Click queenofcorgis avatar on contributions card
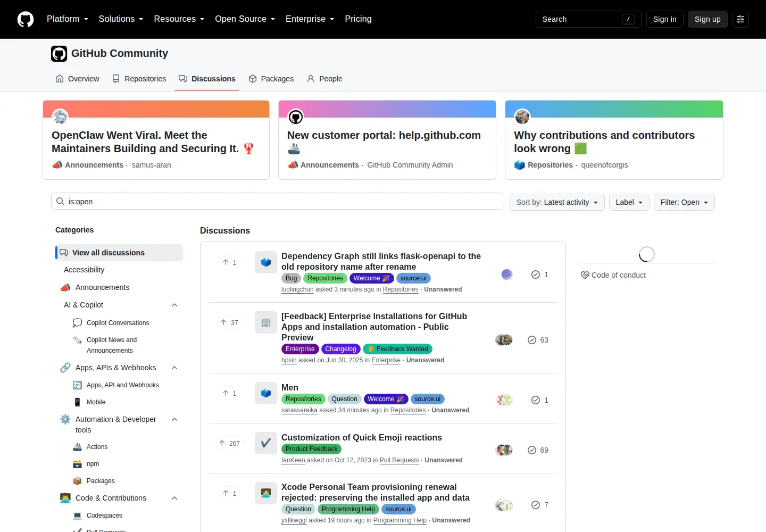766x532 pixels. point(522,117)
